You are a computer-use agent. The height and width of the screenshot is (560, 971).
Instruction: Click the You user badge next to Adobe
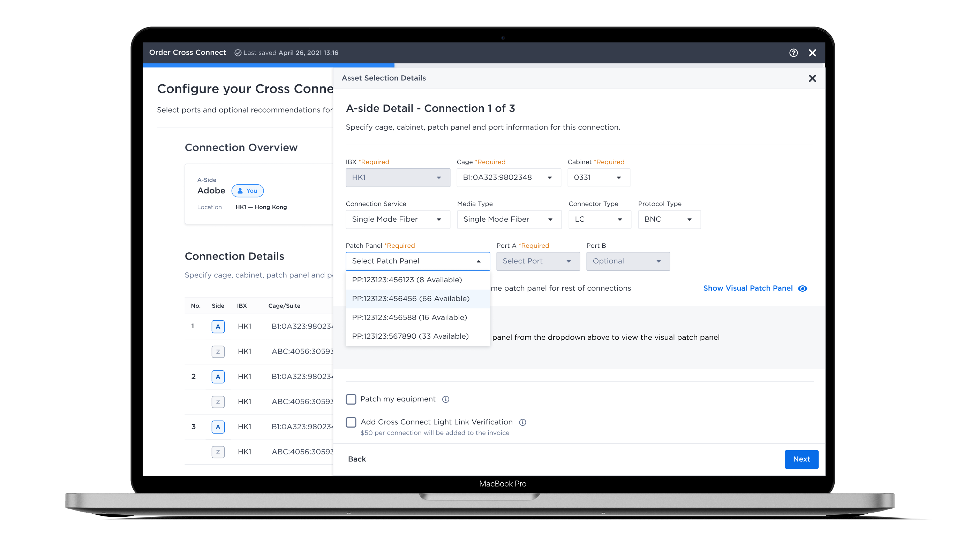click(248, 191)
